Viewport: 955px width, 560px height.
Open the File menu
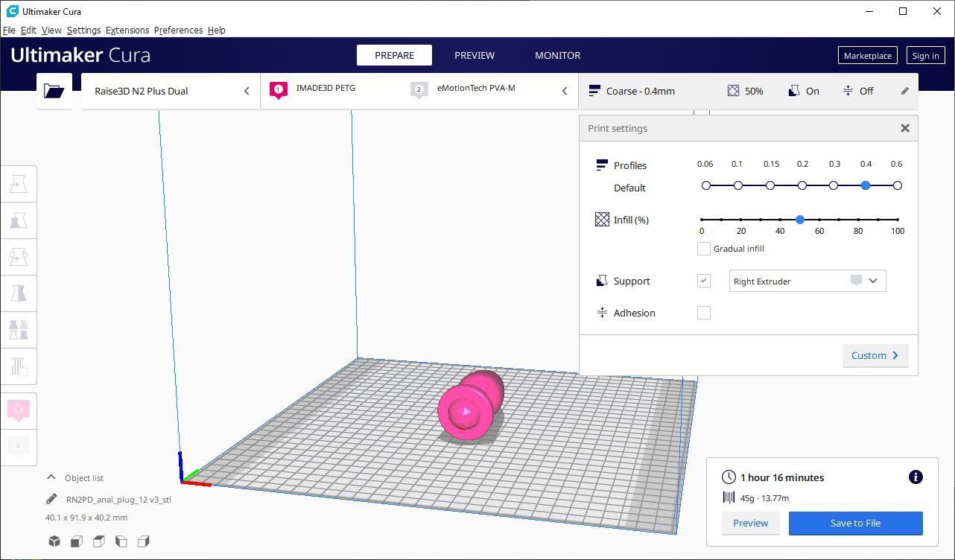pyautogui.click(x=9, y=30)
